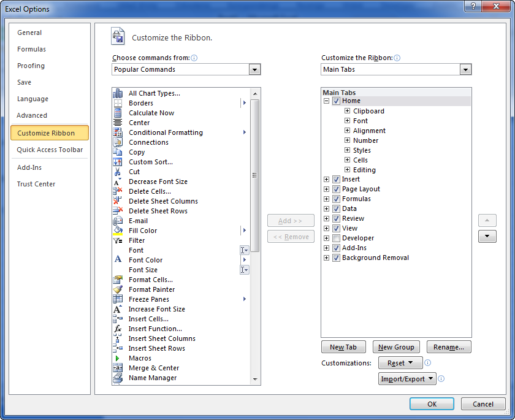The height and width of the screenshot is (420, 515).
Task: Click the commands list scroll down arrow
Action: point(255,380)
